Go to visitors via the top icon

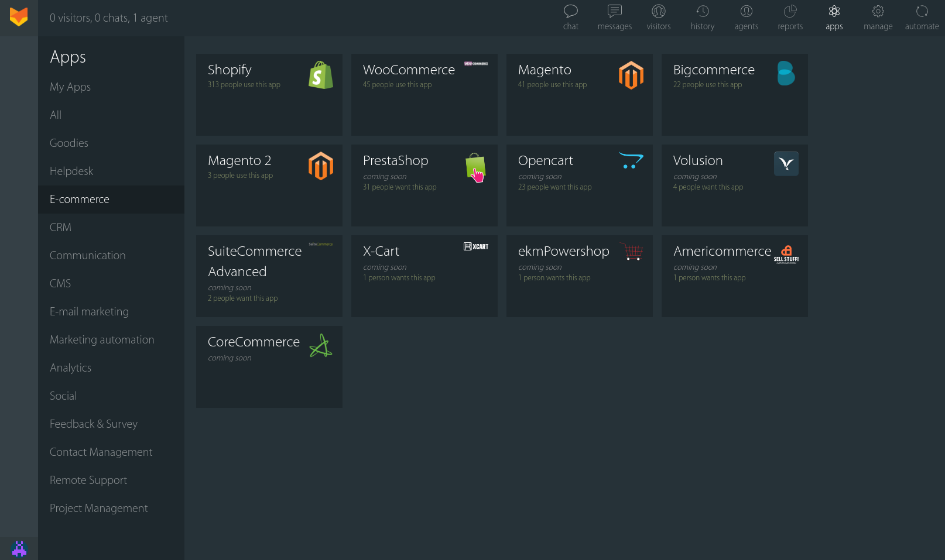click(658, 12)
